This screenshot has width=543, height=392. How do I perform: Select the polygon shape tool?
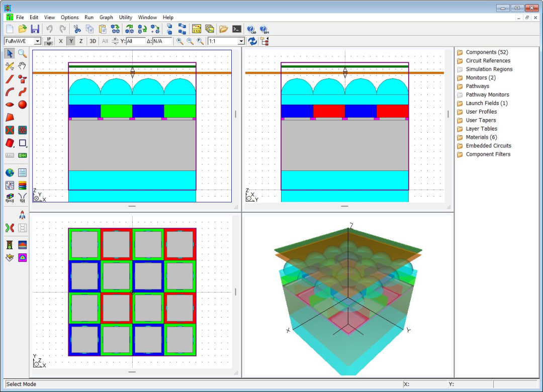pos(10,118)
